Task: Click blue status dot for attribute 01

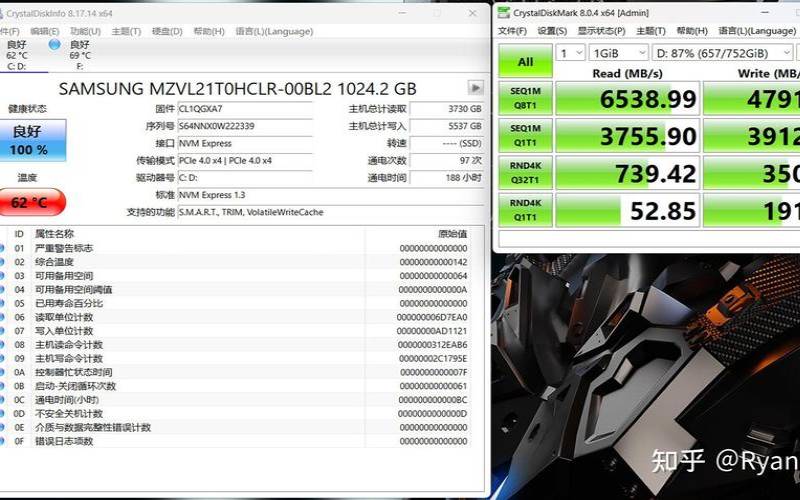Action: click(x=2, y=248)
